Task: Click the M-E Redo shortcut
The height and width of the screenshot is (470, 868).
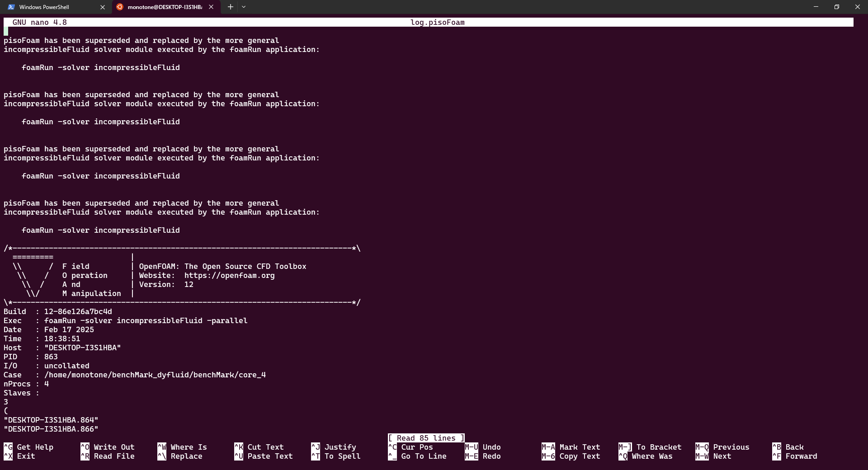Action: [x=483, y=456]
